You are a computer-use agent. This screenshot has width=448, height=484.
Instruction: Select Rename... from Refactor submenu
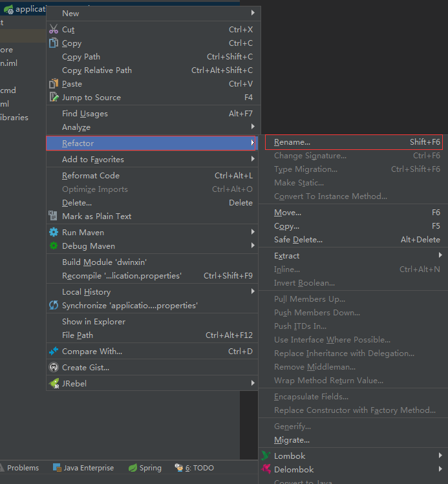point(292,142)
